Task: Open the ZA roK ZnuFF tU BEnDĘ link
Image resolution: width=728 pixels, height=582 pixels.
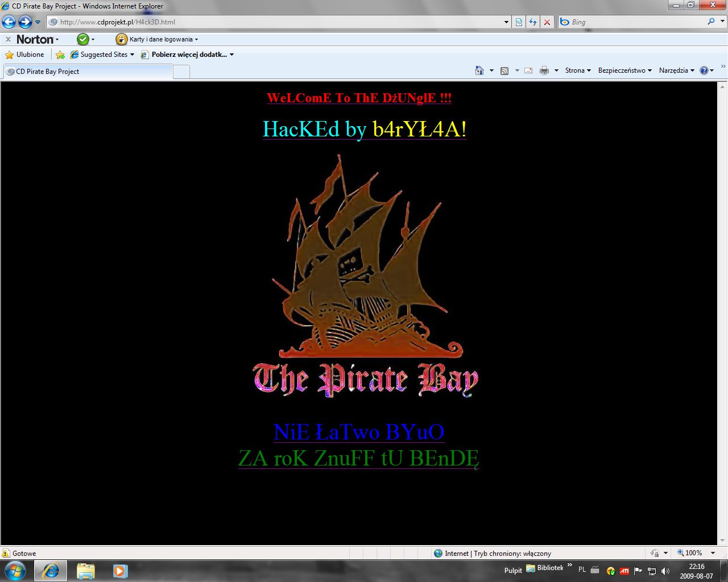Action: point(359,458)
